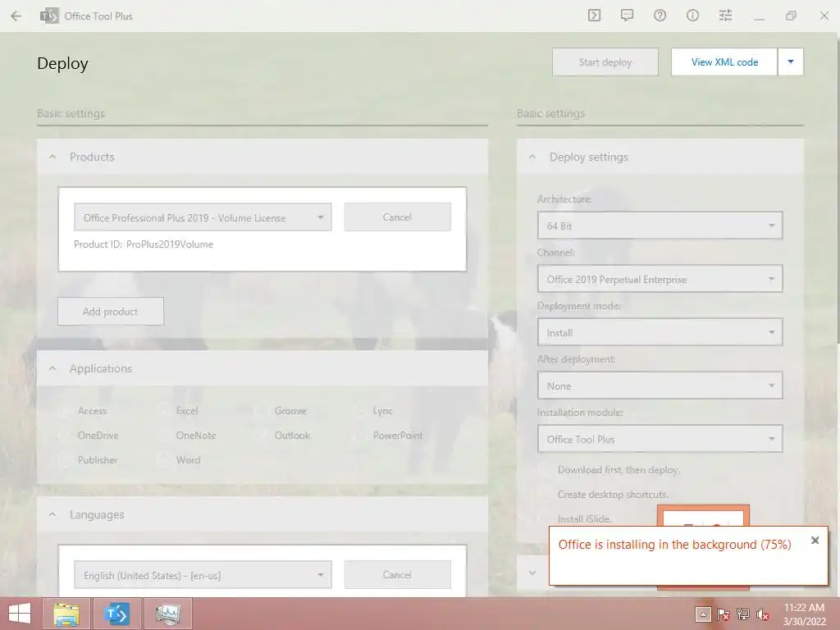Open File Explorer from the taskbar
The width and height of the screenshot is (840, 630).
tap(67, 614)
